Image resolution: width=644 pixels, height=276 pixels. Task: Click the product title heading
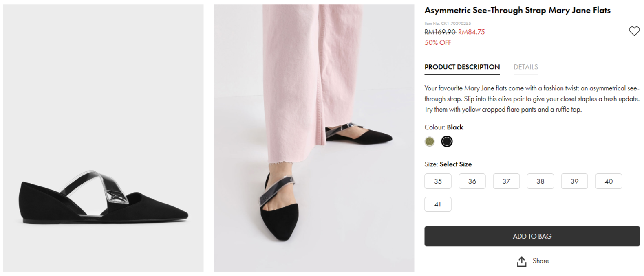(x=517, y=11)
